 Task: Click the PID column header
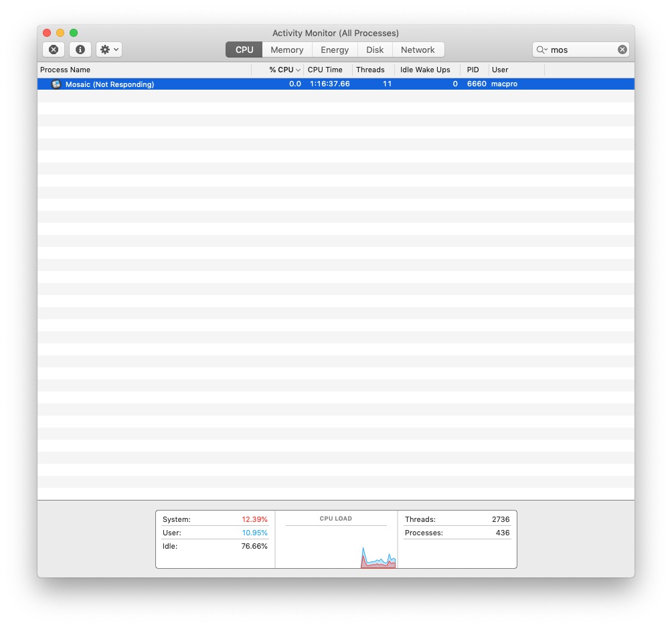point(473,70)
